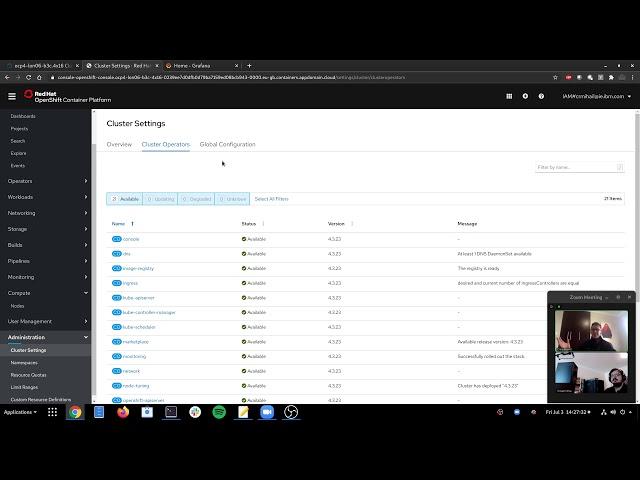Open the dns cluster operator link

click(x=127, y=254)
